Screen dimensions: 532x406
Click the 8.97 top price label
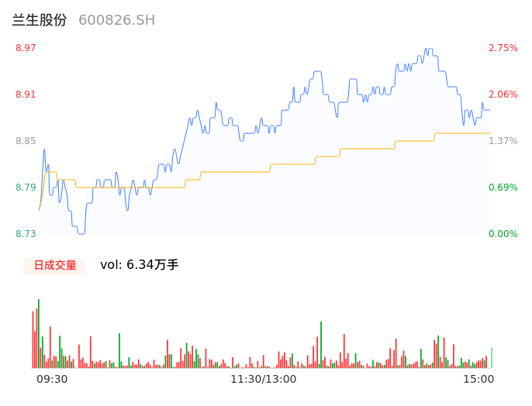click(26, 48)
